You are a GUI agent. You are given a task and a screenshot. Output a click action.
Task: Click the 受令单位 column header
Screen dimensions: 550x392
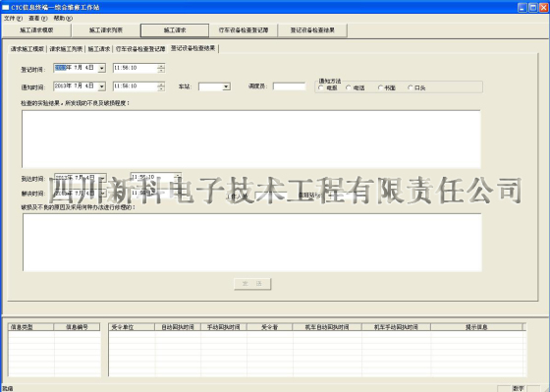tap(132, 327)
